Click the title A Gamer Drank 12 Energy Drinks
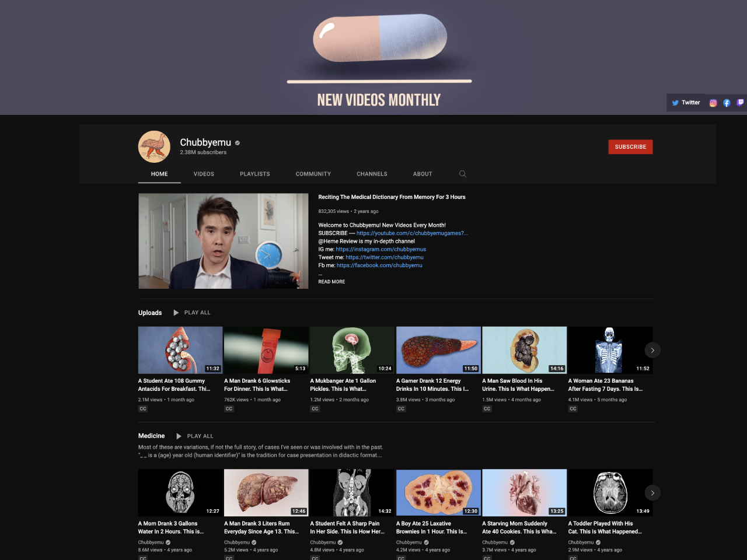Screen dimensions: 747x560 (432, 385)
